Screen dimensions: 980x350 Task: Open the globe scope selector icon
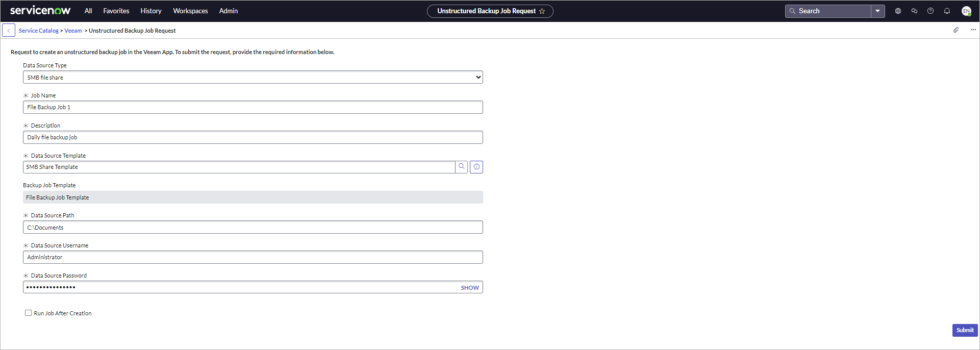[x=898, y=11]
